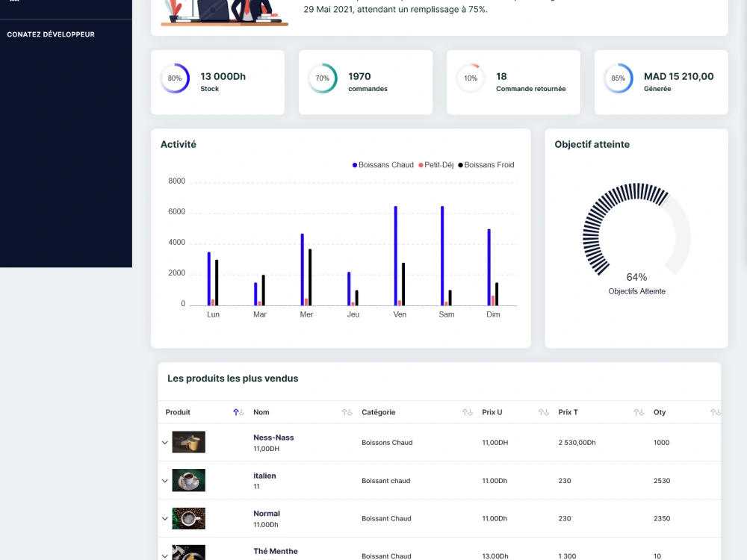Viewport: 747px width, 560px height.
Task: Select the Normal product name
Action: click(267, 514)
